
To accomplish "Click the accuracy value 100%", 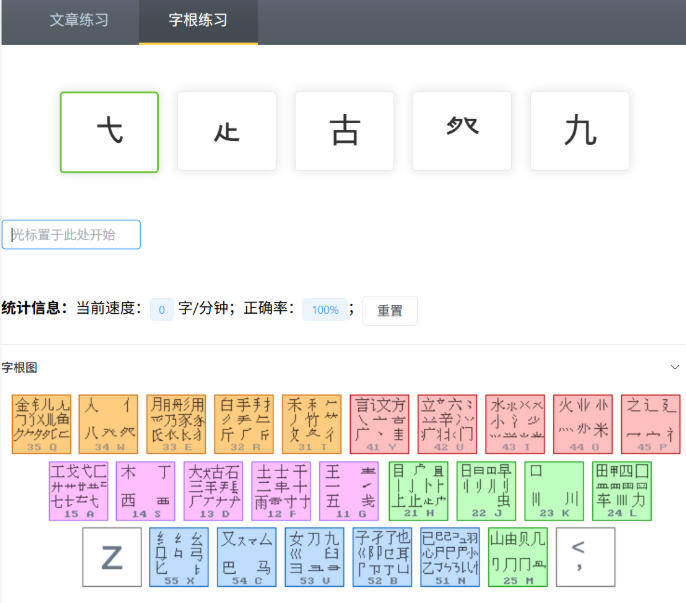I will tap(325, 310).
